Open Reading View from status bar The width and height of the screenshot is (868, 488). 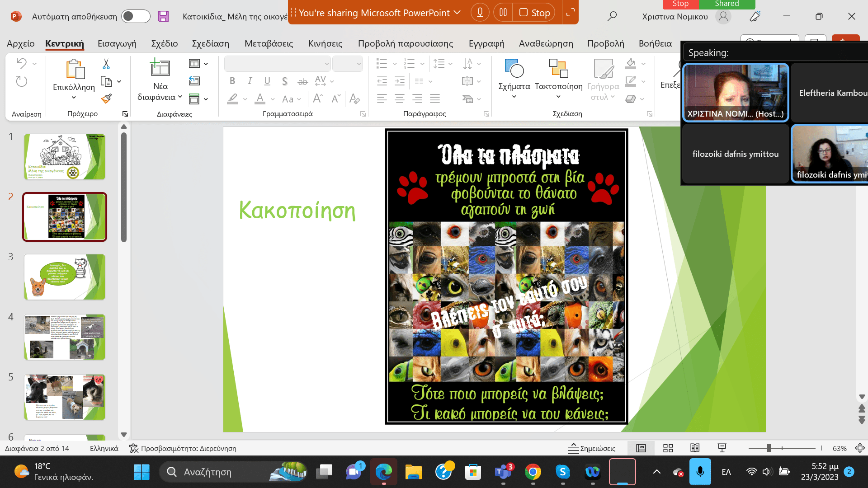tap(695, 448)
